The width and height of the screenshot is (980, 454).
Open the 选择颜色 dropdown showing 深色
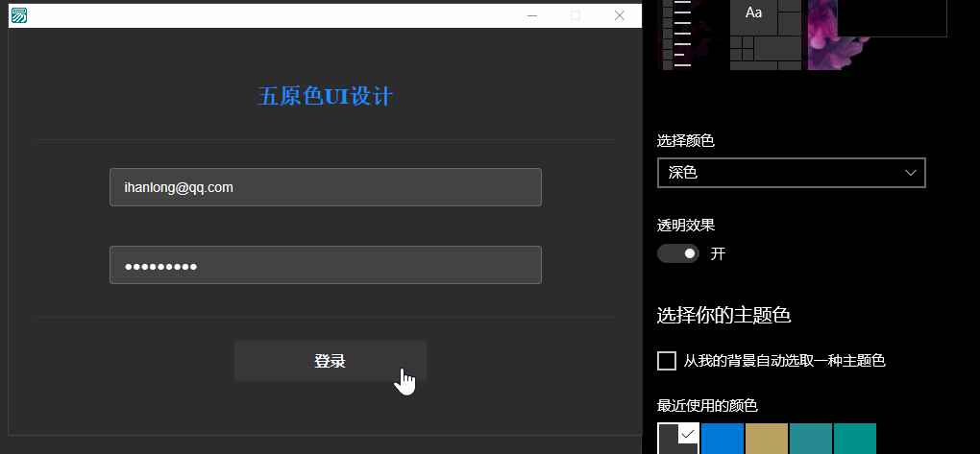pyautogui.click(x=792, y=173)
